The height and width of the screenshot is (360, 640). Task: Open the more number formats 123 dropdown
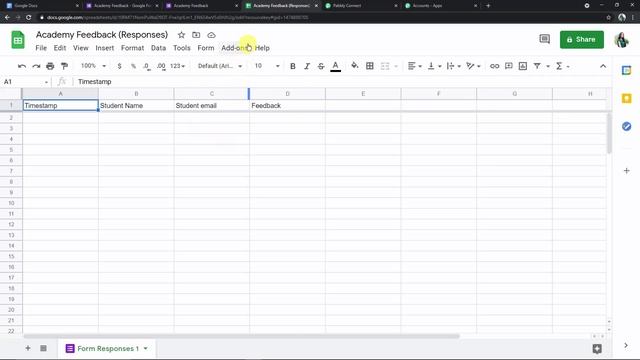tap(178, 66)
